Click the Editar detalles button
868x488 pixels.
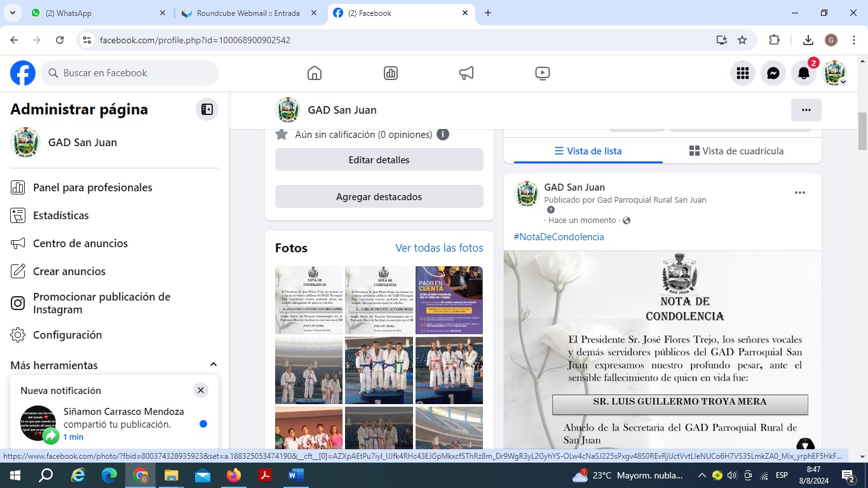[x=379, y=160]
